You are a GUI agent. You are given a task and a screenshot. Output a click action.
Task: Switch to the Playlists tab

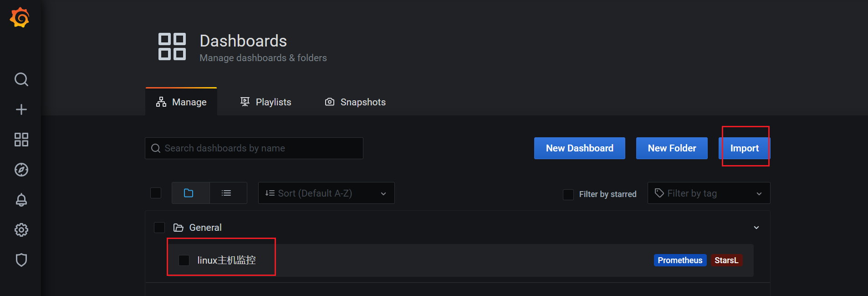coord(266,102)
